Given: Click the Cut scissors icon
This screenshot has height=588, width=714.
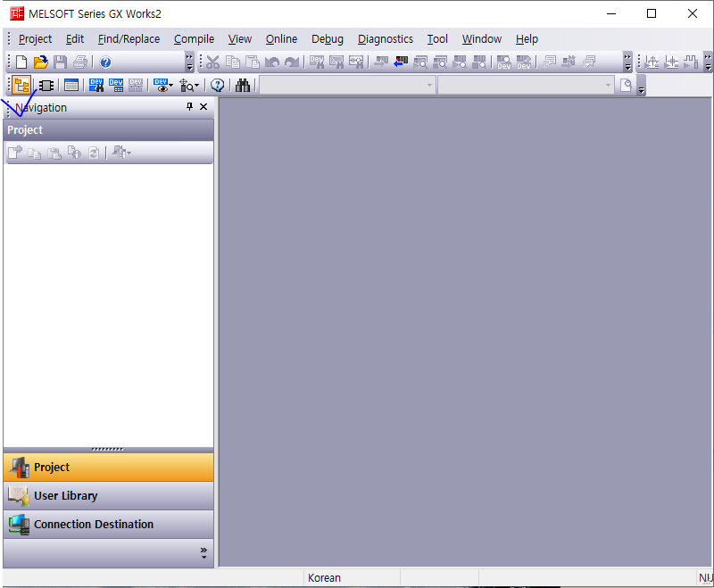Looking at the screenshot, I should pos(212,62).
